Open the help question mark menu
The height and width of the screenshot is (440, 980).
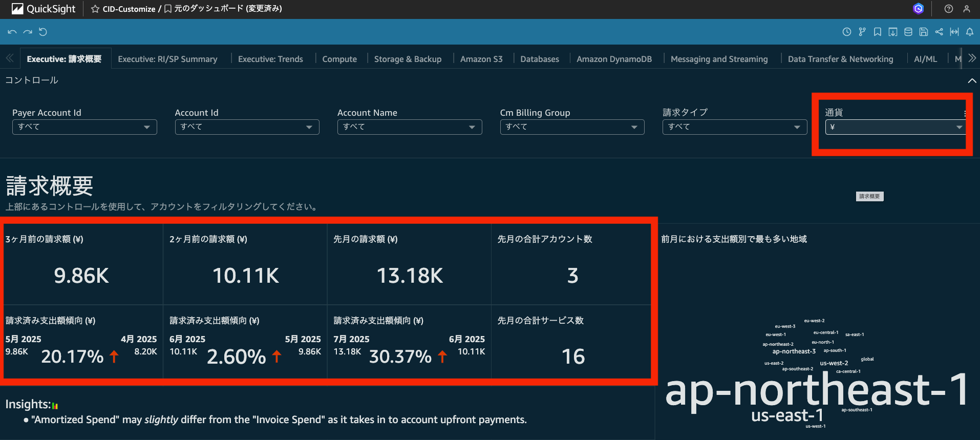tap(949, 9)
